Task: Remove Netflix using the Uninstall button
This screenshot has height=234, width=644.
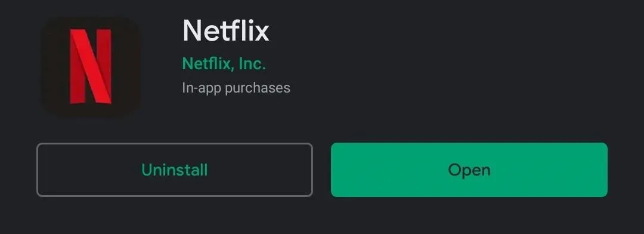Action: [x=175, y=170]
